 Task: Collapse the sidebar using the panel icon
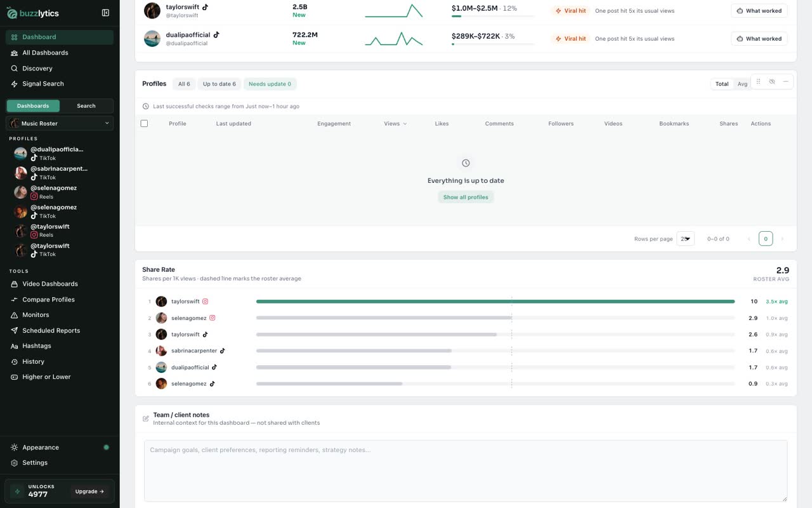coord(105,13)
